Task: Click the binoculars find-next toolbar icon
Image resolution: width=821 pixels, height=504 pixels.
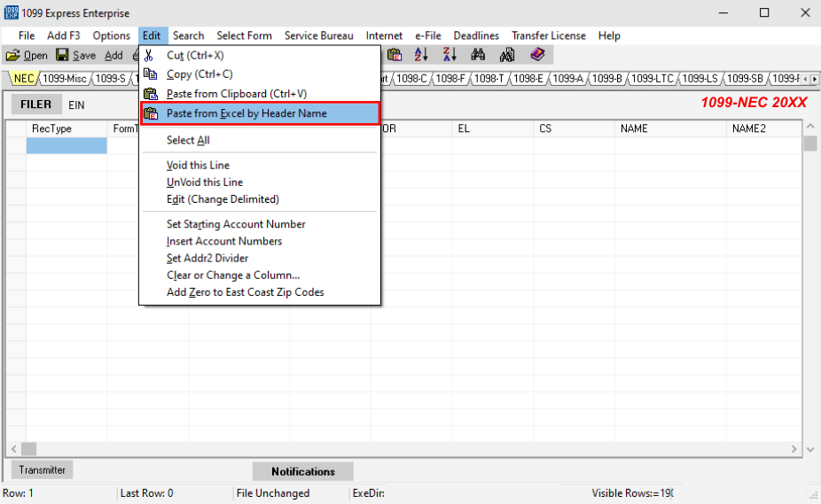Action: [x=507, y=54]
